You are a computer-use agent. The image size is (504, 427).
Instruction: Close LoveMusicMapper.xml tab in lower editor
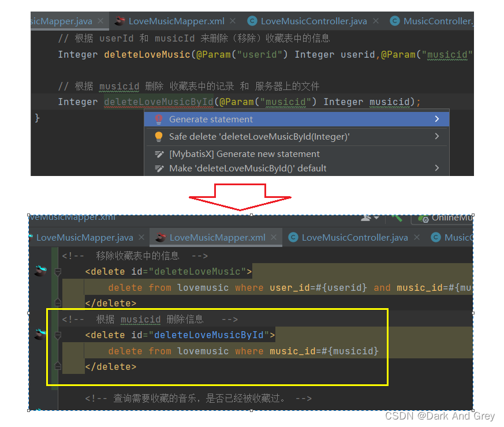(274, 237)
